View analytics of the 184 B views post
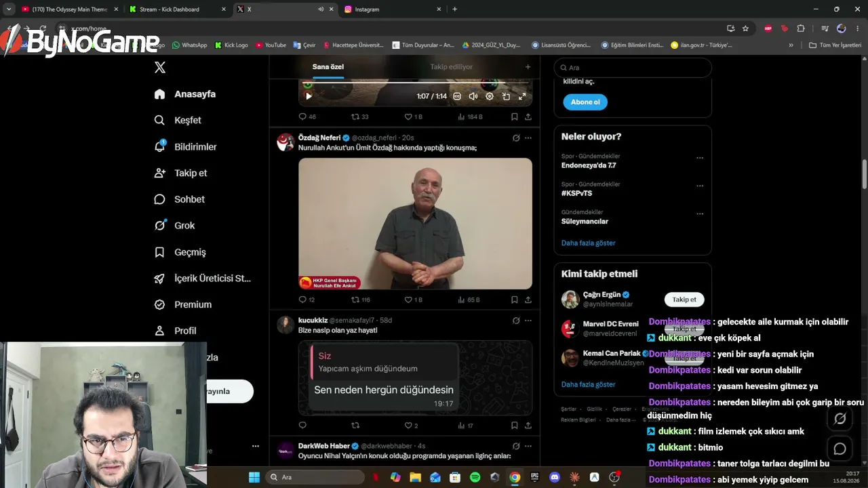The image size is (868, 488). pos(470,117)
